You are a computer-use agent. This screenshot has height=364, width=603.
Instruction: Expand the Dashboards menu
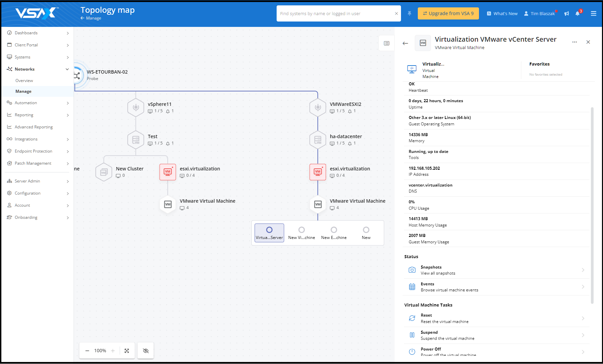tap(38, 33)
